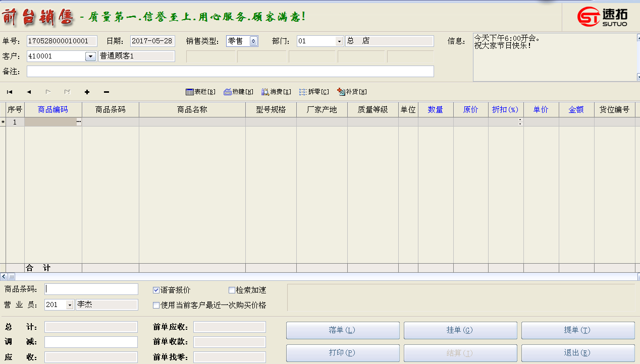The height and width of the screenshot is (364, 640).
Task: Click 挂单(G) button
Action: 460,330
